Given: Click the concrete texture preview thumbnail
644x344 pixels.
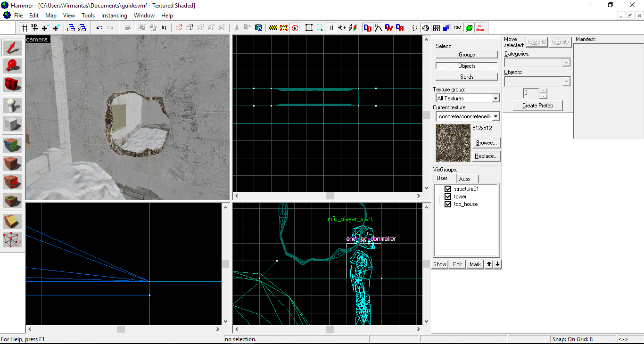Looking at the screenshot, I should tap(453, 143).
